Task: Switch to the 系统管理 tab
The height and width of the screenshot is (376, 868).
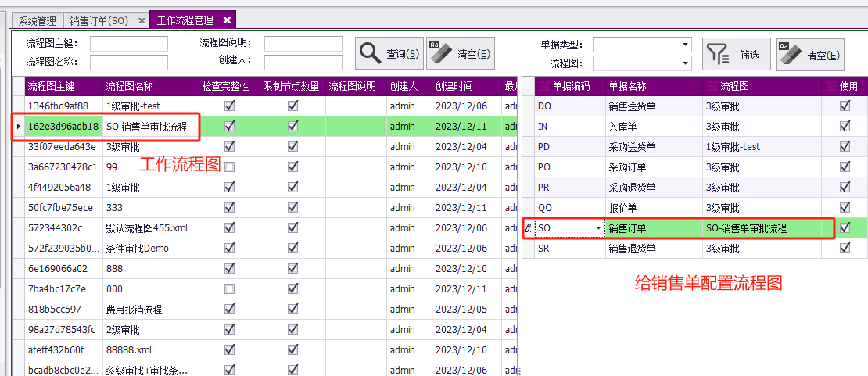Action: point(37,21)
